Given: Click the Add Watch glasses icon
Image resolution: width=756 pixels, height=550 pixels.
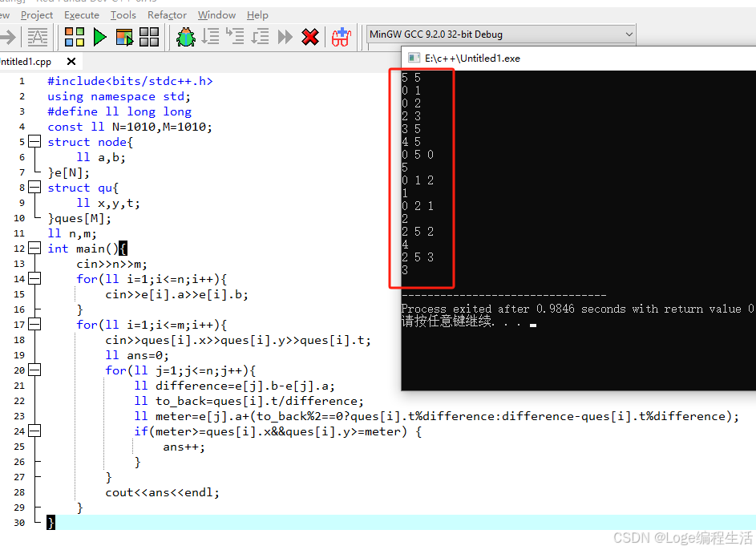Looking at the screenshot, I should tap(342, 37).
